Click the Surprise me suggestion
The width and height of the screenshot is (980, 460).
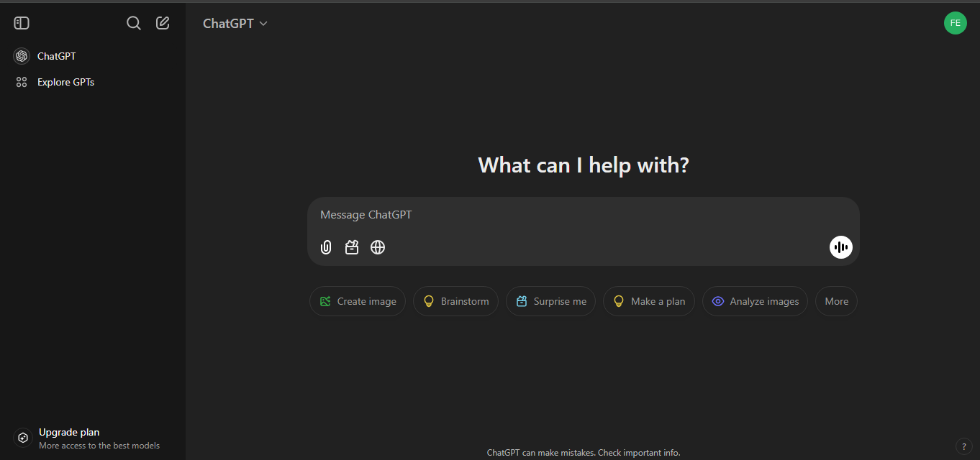pos(550,301)
